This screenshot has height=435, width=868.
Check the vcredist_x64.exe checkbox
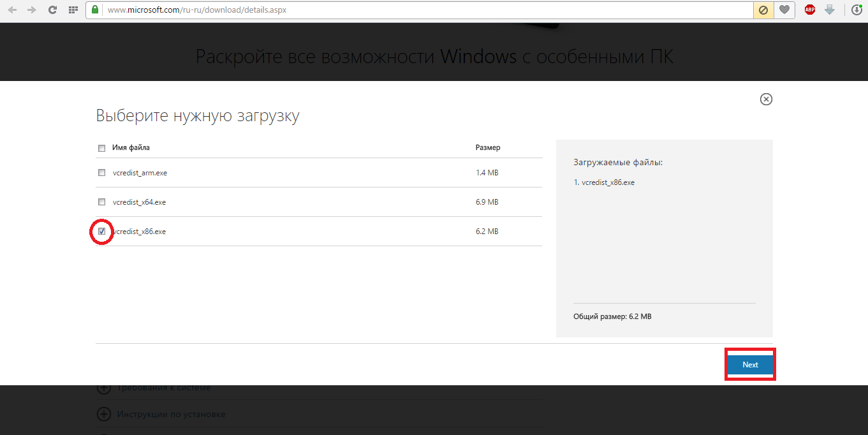(102, 202)
